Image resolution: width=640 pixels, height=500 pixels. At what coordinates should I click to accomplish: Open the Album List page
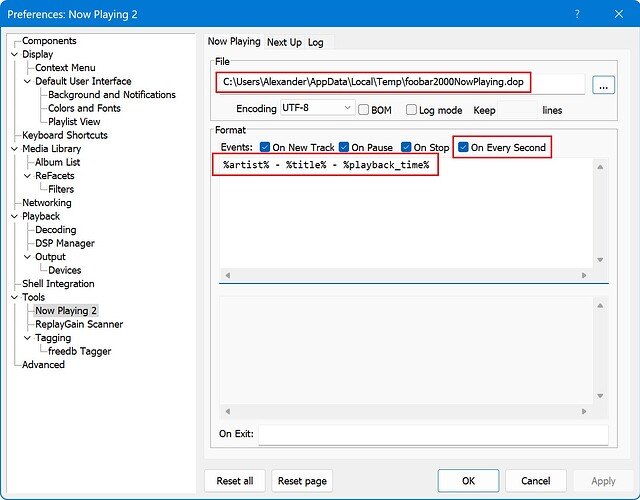click(x=57, y=162)
